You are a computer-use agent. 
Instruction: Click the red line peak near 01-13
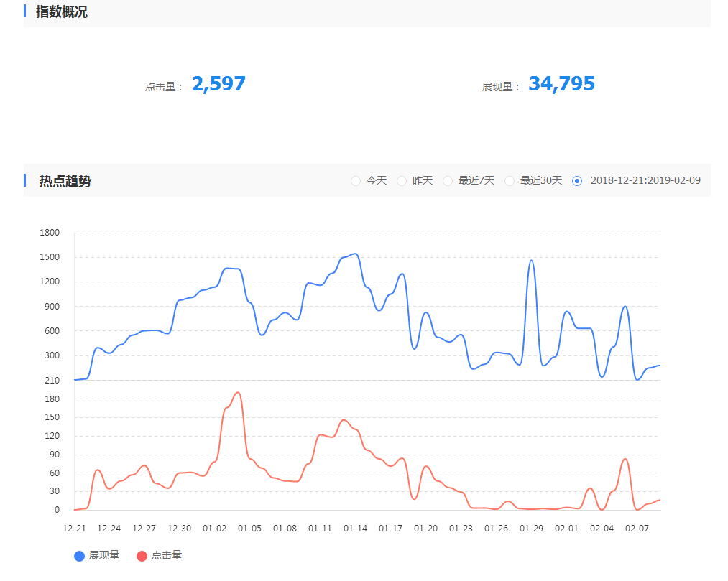[344, 420]
